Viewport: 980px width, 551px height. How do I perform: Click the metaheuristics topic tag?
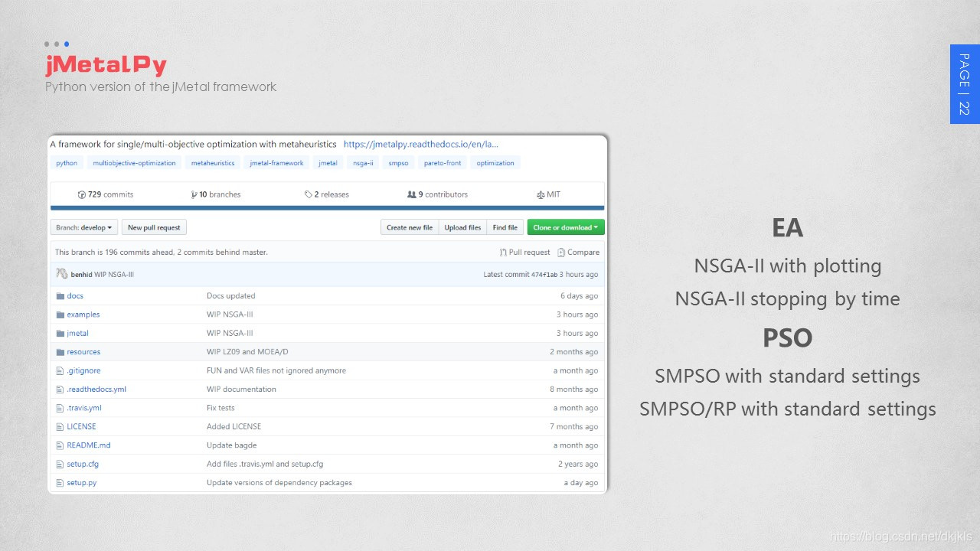pos(213,163)
